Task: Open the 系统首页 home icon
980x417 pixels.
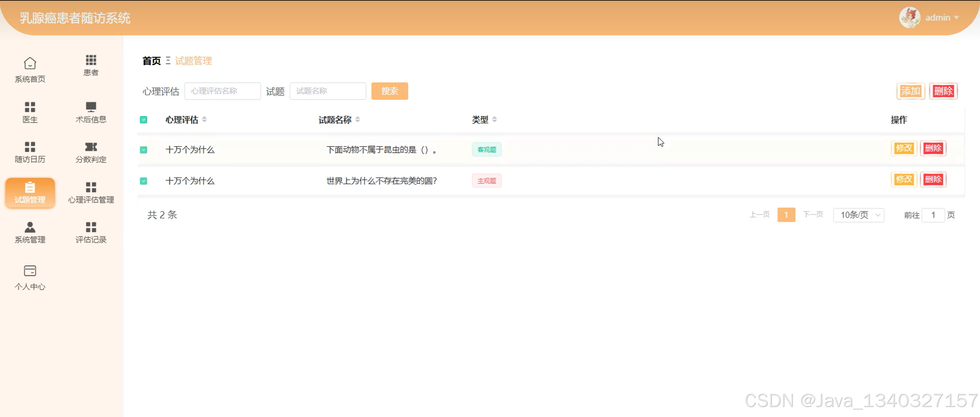Action: [x=30, y=63]
